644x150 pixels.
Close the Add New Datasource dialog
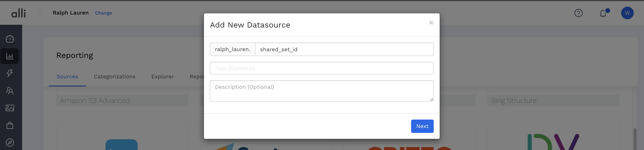pyautogui.click(x=431, y=23)
